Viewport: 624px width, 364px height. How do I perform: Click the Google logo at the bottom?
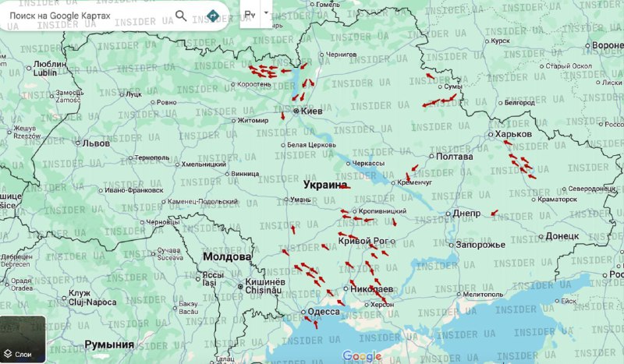tap(362, 356)
